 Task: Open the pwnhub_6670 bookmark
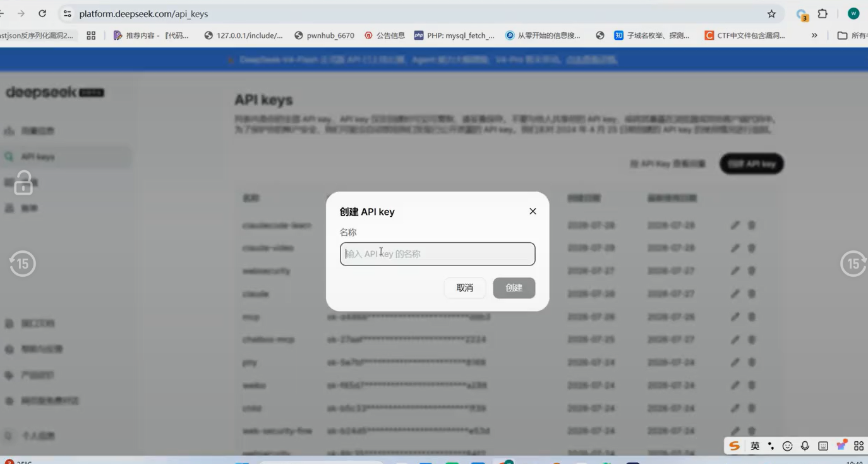point(324,35)
